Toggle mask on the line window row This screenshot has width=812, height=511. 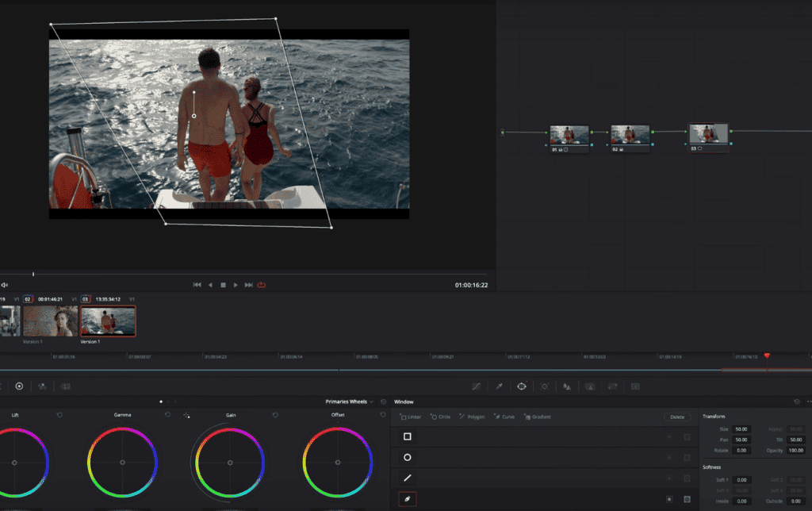tap(688, 479)
